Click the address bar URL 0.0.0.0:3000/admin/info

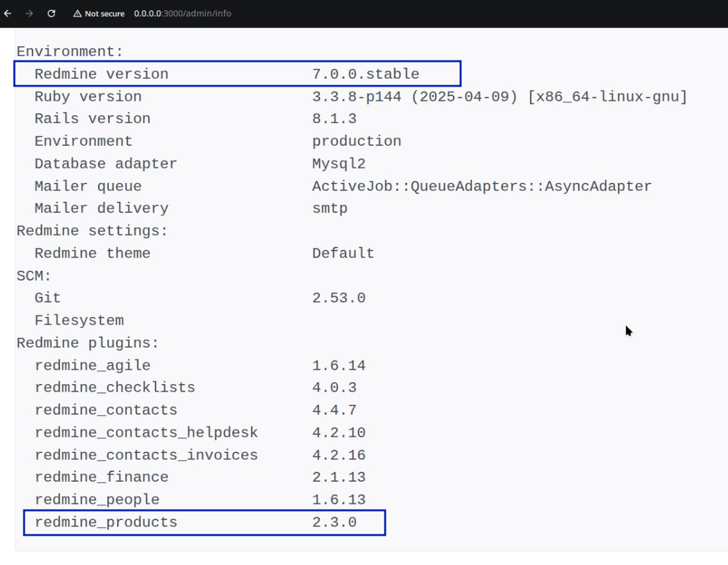[183, 13]
